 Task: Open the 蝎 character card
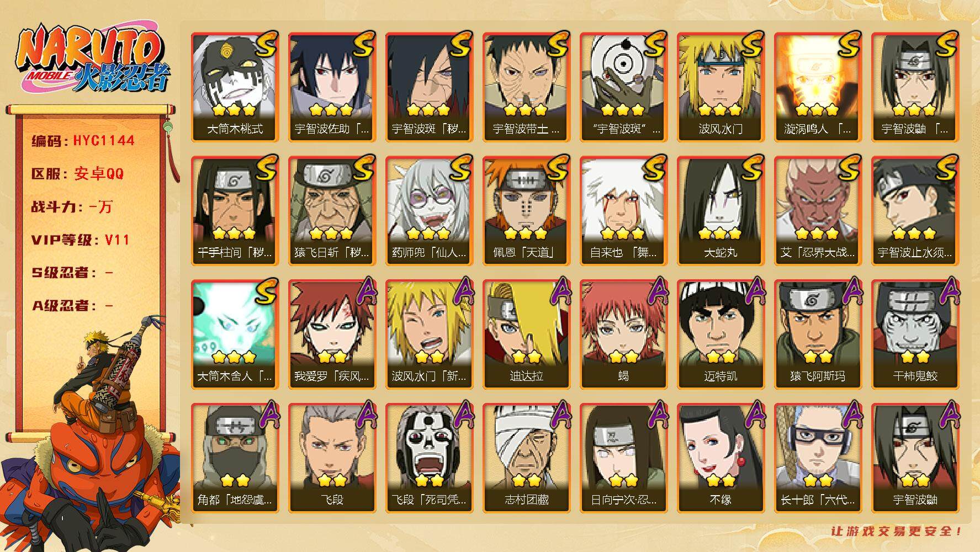[x=624, y=335]
